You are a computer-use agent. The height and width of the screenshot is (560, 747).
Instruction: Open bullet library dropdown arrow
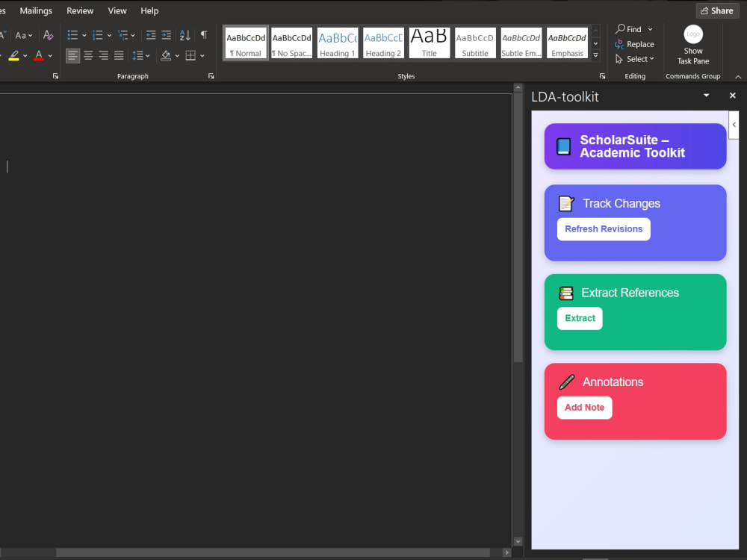pyautogui.click(x=84, y=35)
